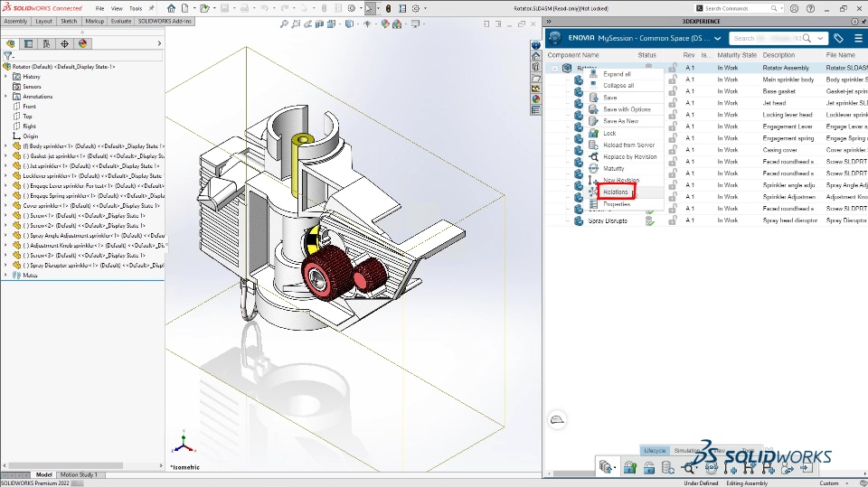The height and width of the screenshot is (487, 868).
Task: Toggle the lock on the Base gasket row
Action: [673, 90]
